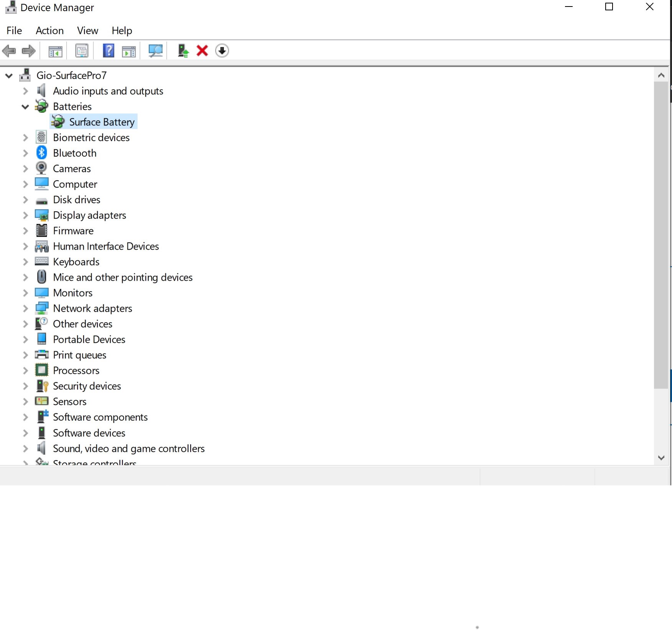Click the Disable device down-arrow icon
Viewport: 672px width, 630px height.
coord(222,51)
